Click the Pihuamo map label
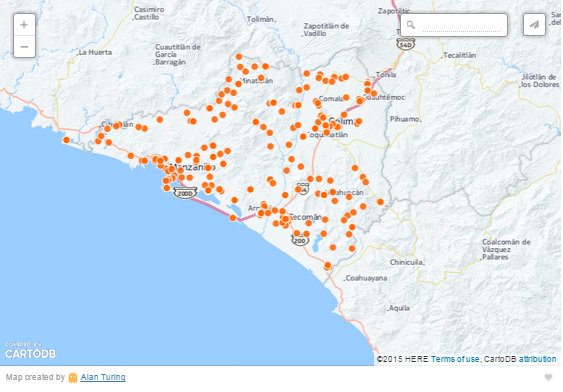 pyautogui.click(x=405, y=119)
